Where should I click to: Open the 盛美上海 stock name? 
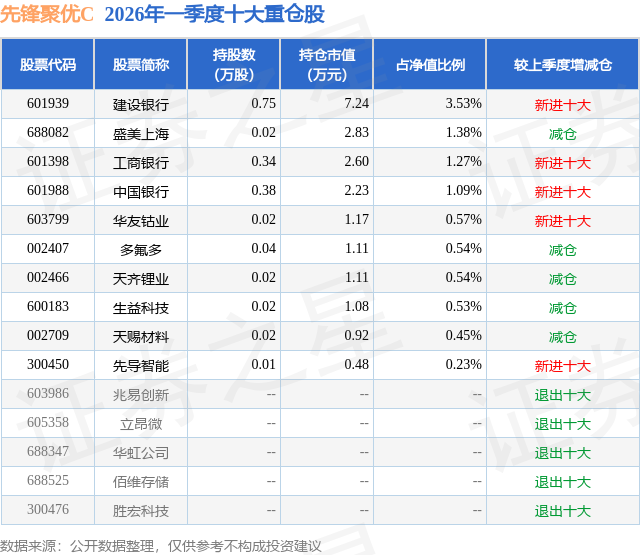point(141,133)
